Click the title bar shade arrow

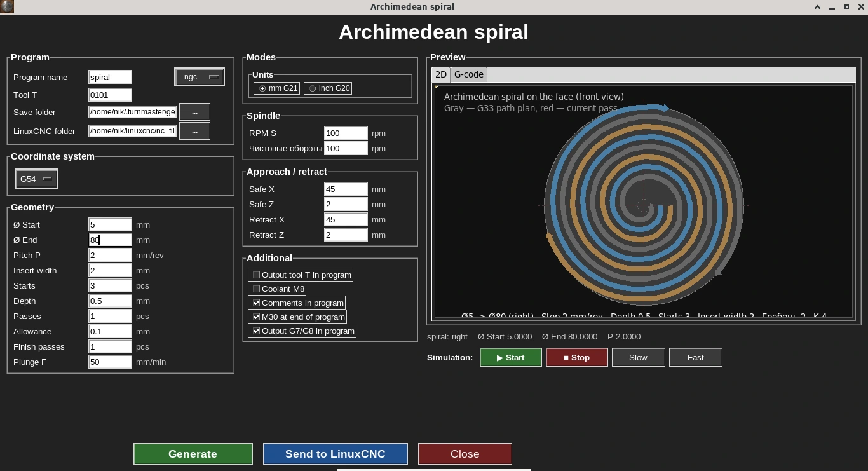click(818, 7)
